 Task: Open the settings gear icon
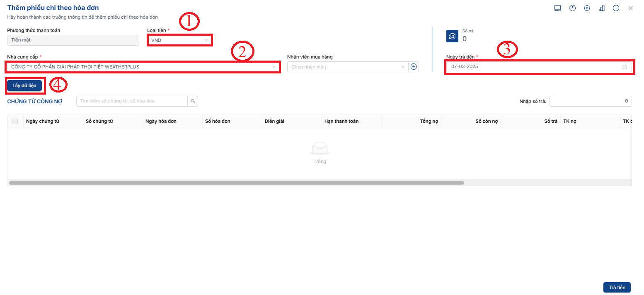[x=587, y=8]
